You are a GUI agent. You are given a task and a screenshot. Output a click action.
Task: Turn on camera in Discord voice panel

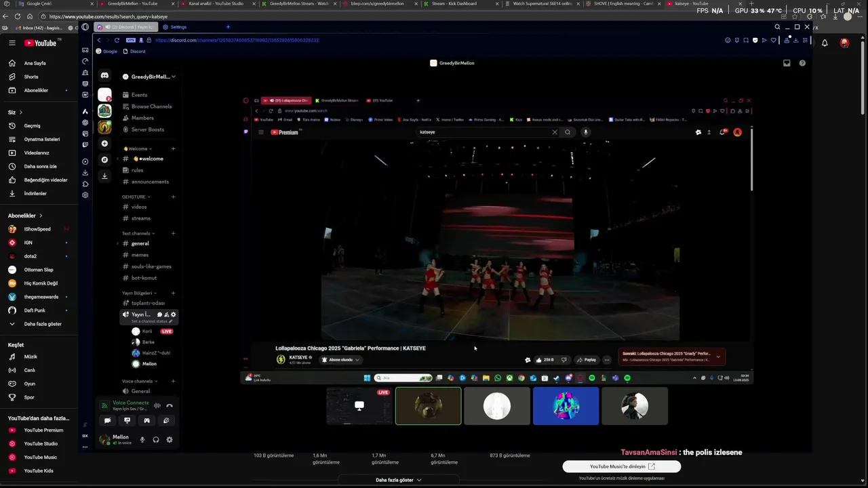pyautogui.click(x=107, y=420)
